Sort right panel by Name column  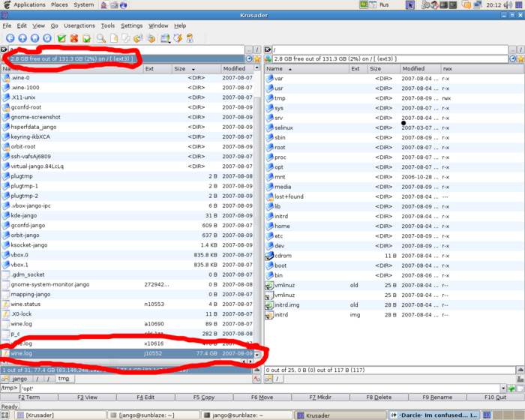click(306, 69)
